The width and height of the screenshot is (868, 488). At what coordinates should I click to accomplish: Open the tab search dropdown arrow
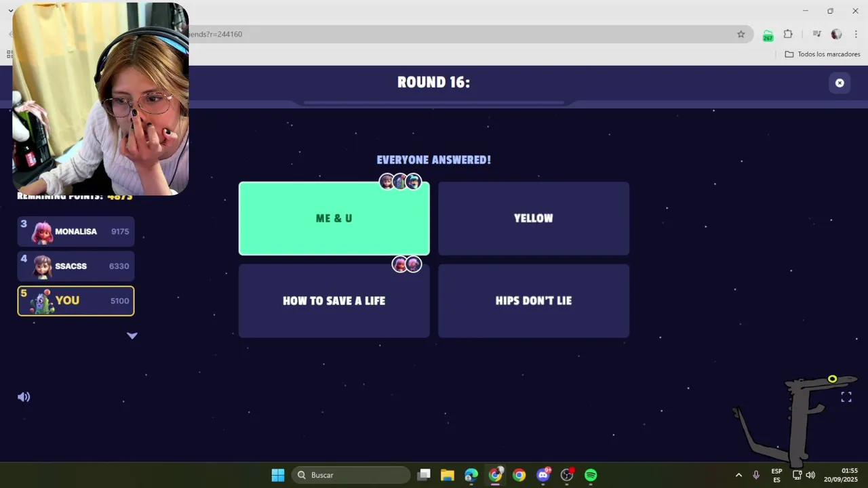tap(10, 11)
